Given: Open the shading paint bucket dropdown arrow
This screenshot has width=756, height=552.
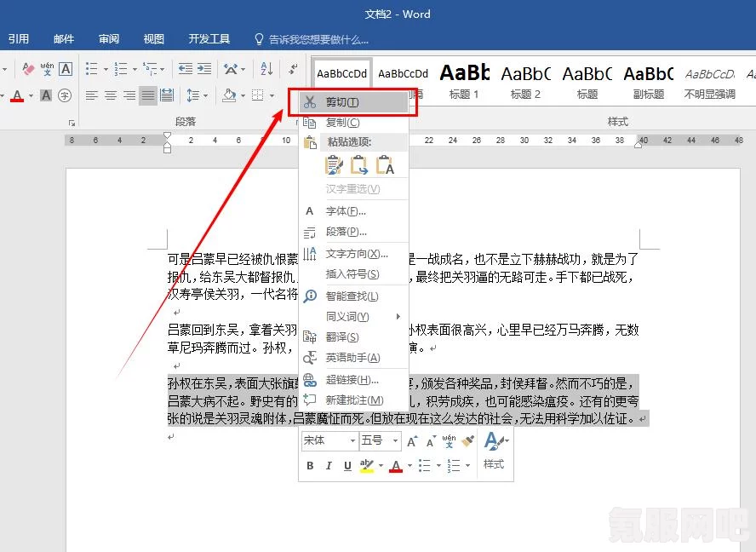Looking at the screenshot, I should tap(243, 96).
